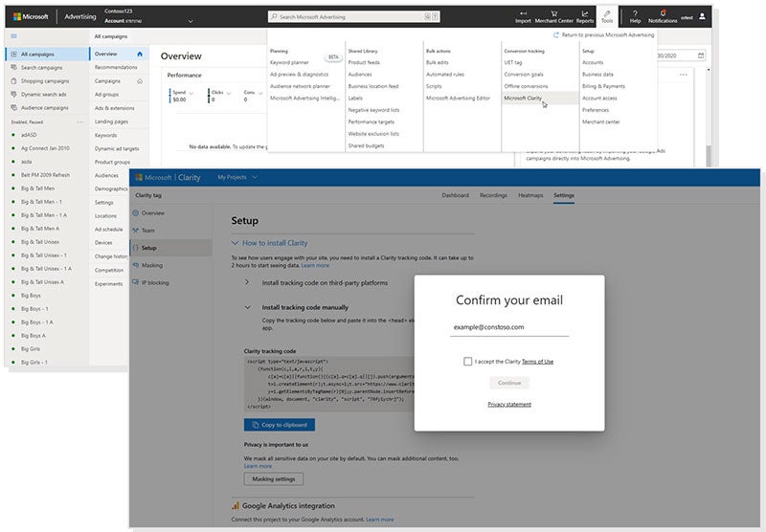The width and height of the screenshot is (766, 532).
Task: Click the home icon beside Overview
Action: coord(140,54)
